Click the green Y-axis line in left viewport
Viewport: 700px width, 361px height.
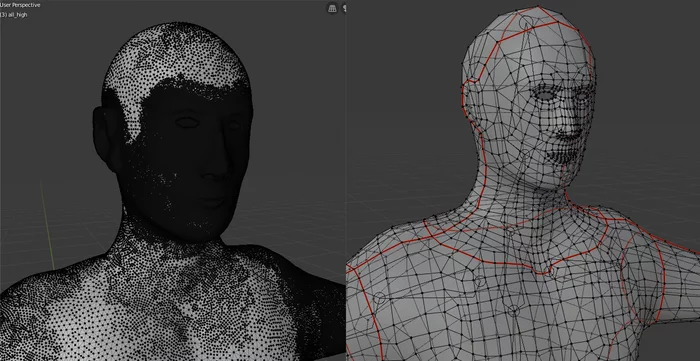(x=48, y=225)
